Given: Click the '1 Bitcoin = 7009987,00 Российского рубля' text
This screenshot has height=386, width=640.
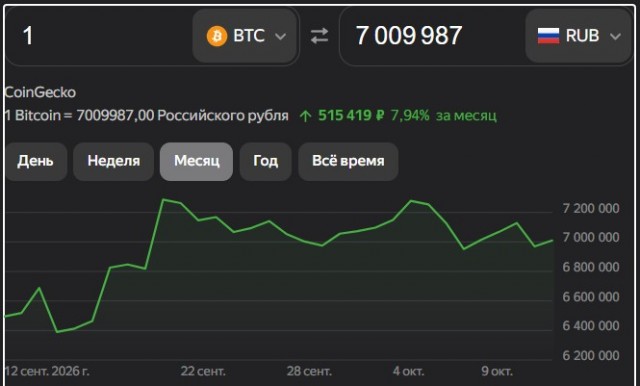Looking at the screenshot, I should tap(147, 116).
